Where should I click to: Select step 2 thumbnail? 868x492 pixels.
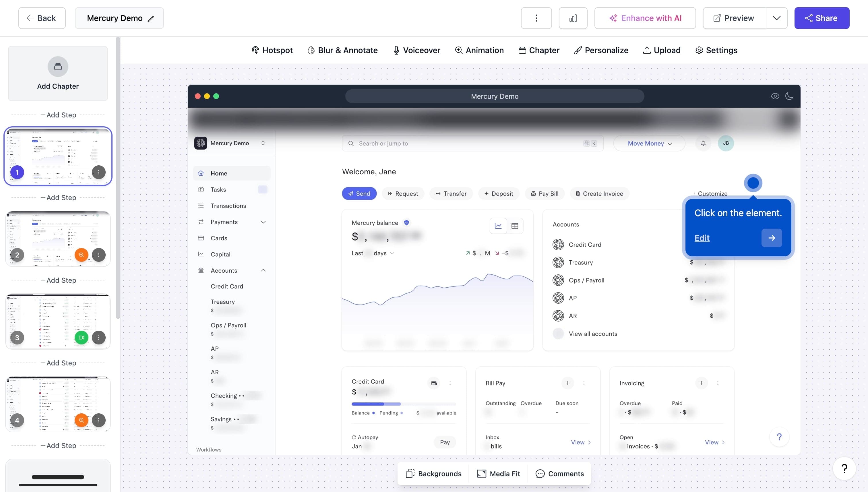click(x=58, y=239)
